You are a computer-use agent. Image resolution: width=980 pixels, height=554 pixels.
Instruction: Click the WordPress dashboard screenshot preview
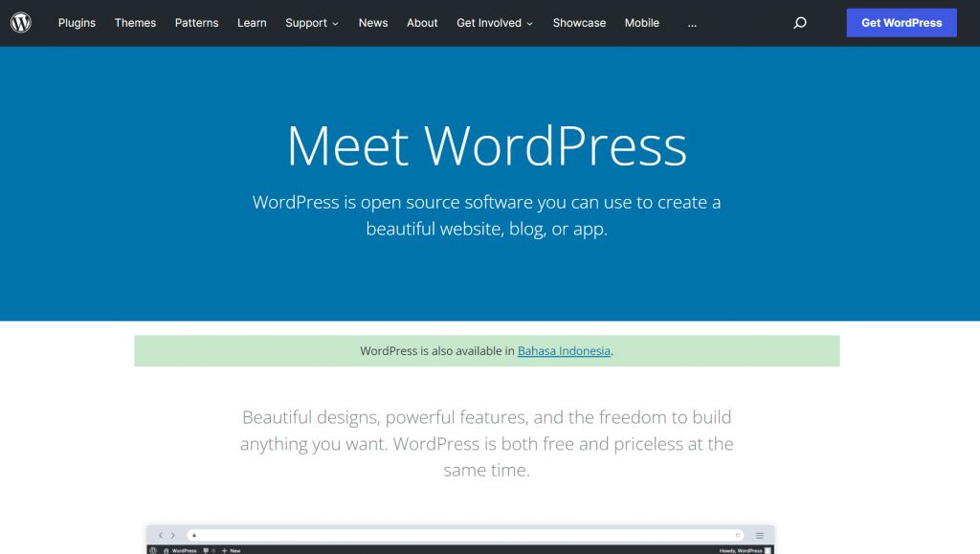coord(460,540)
